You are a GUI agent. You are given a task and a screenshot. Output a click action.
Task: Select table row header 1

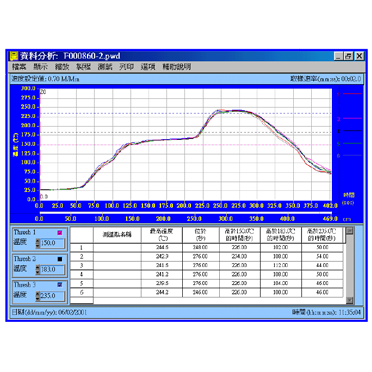pos(82,248)
